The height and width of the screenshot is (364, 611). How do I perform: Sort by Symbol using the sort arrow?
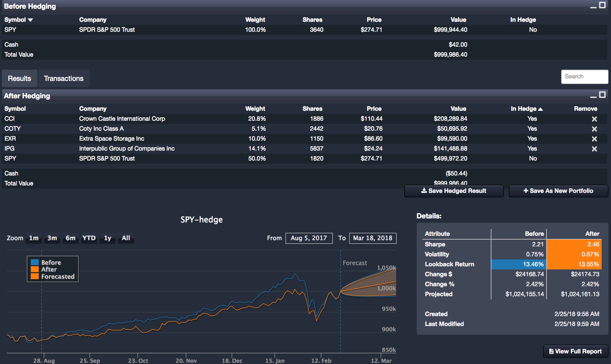[30, 19]
